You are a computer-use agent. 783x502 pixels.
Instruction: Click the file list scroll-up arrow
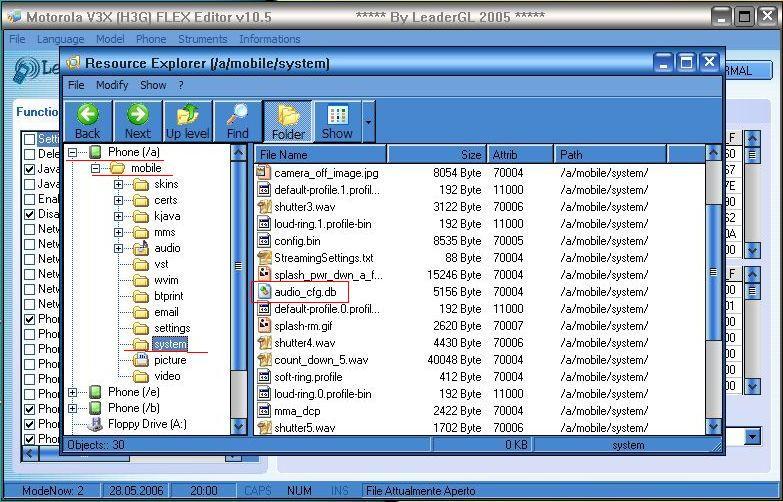tap(713, 152)
